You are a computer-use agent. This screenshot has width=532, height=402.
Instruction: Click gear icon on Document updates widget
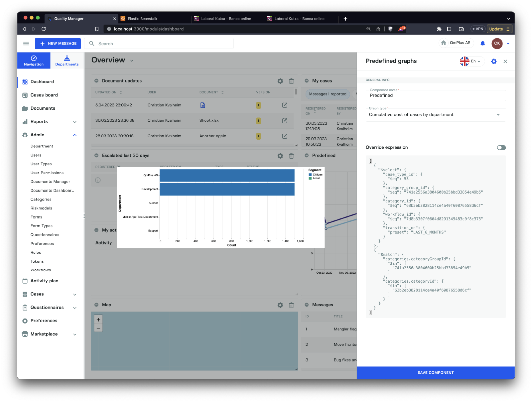click(280, 81)
